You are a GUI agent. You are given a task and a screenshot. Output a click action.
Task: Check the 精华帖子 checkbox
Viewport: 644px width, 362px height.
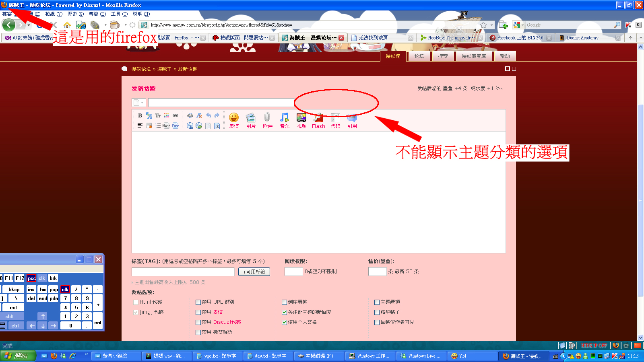[x=377, y=312]
